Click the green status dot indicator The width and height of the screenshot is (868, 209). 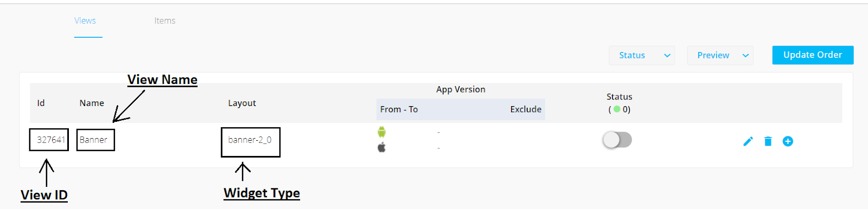click(x=617, y=109)
